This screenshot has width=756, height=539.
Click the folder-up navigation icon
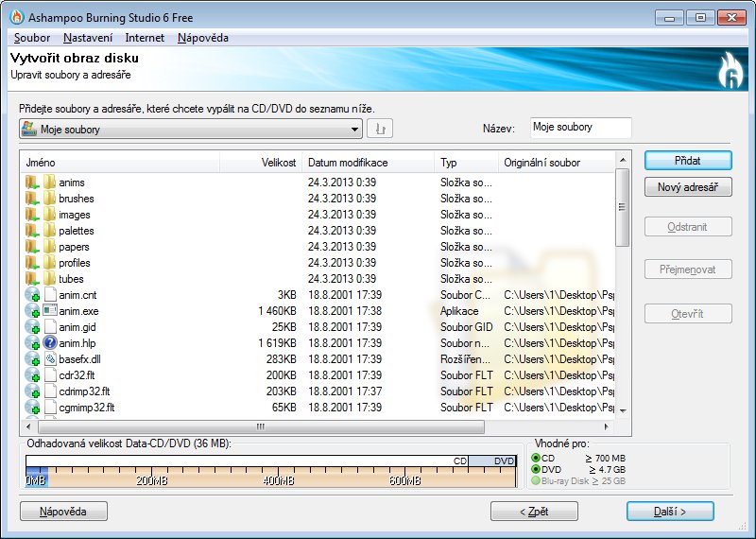(380, 129)
